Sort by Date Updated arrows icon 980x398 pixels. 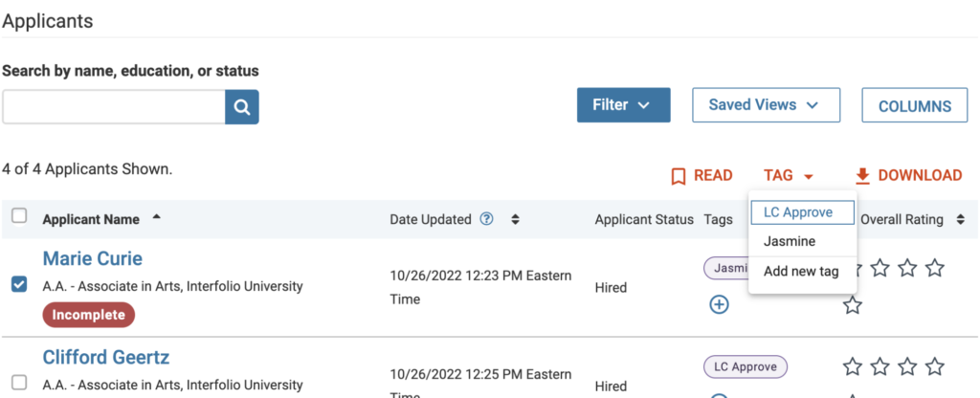[x=515, y=219]
